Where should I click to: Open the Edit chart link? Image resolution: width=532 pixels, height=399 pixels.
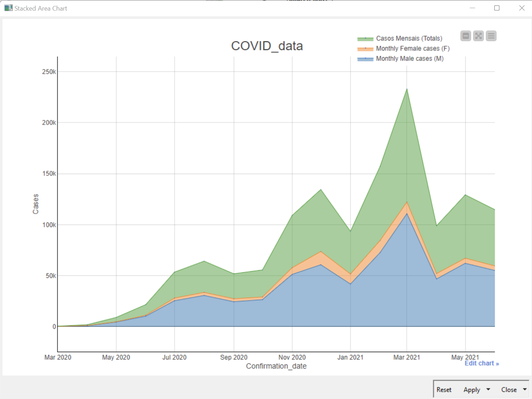(481, 363)
